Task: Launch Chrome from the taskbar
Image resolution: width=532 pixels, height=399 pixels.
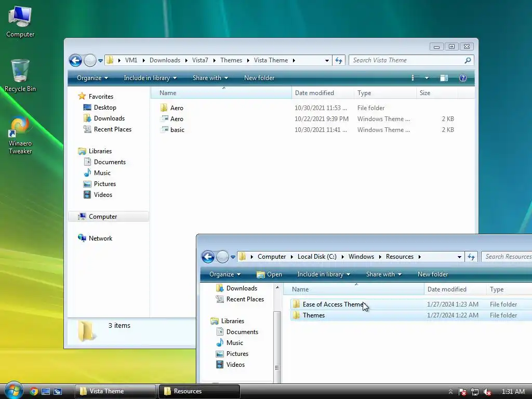Action: coord(34,391)
